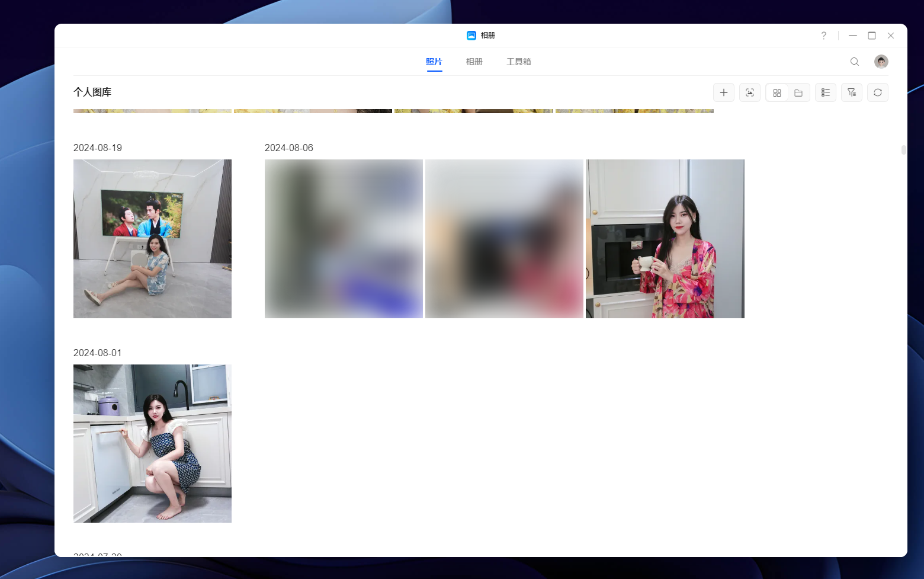The height and width of the screenshot is (579, 924).
Task: Switch to folder view mode
Action: click(798, 92)
